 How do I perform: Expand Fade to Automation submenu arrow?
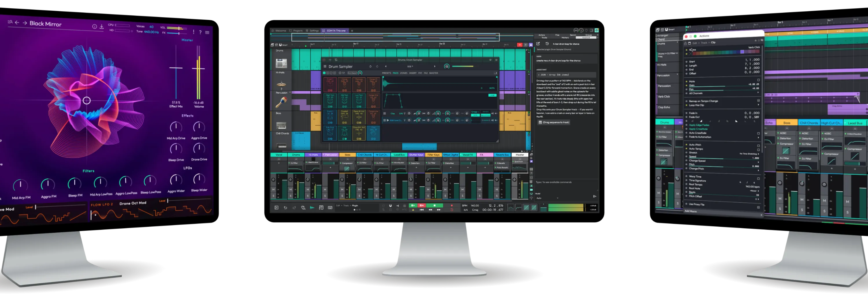(x=759, y=137)
